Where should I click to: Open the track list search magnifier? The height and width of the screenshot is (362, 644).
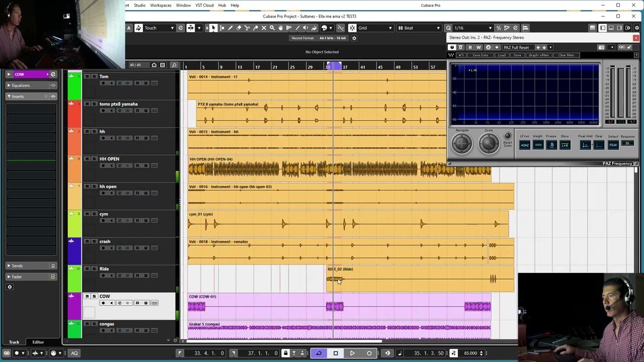click(174, 65)
